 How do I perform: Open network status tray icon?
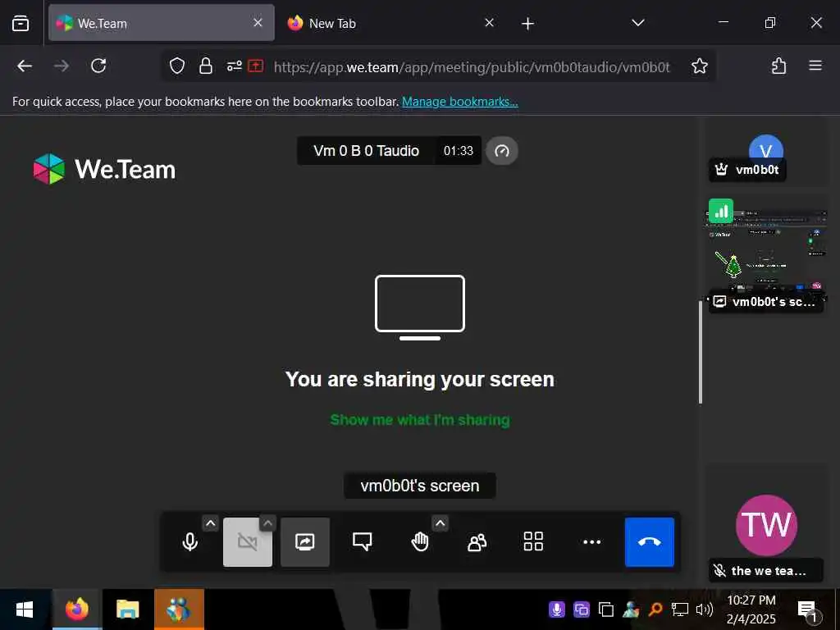[x=680, y=609]
